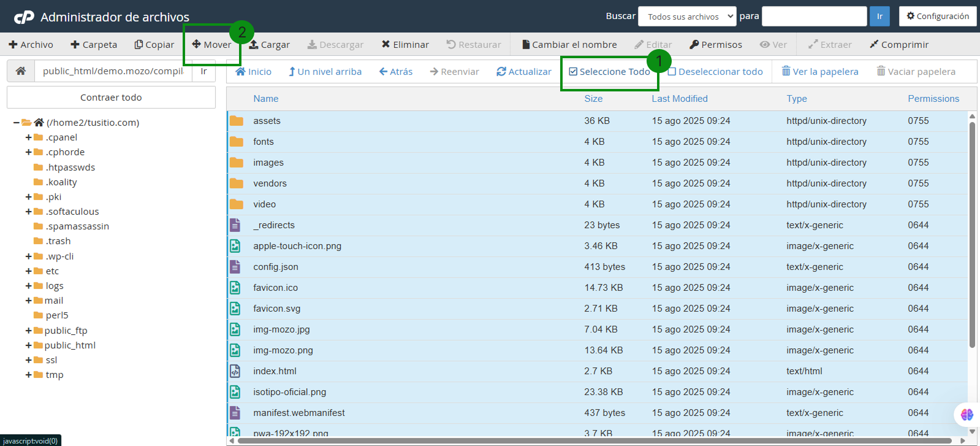Sort by Last Modified column header
This screenshot has width=980, height=446.
(679, 99)
